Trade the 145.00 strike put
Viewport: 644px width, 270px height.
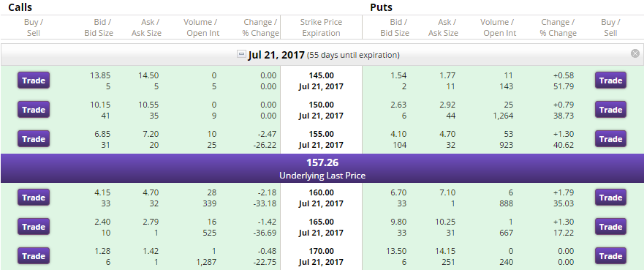tap(610, 80)
